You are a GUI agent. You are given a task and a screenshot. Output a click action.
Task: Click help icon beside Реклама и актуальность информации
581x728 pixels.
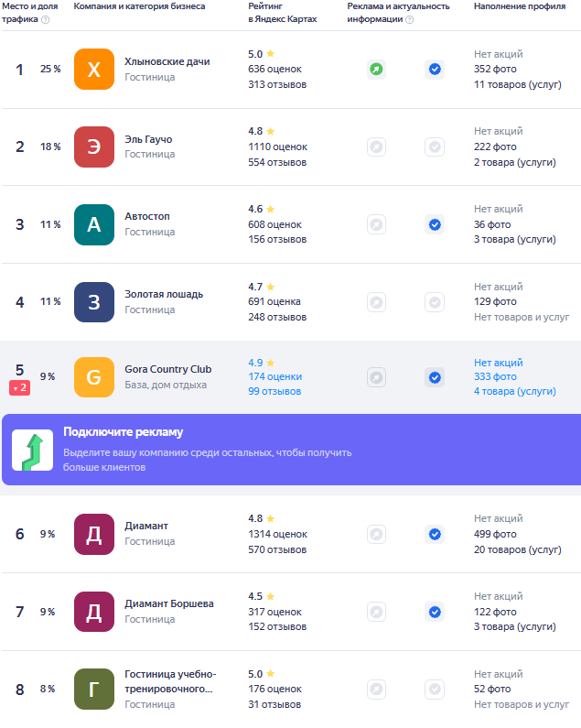[409, 19]
